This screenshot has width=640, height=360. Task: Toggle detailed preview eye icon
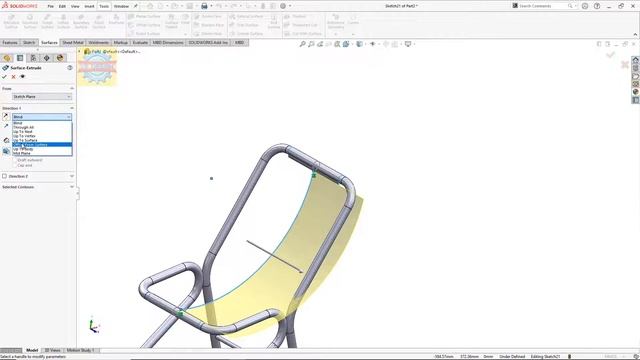click(22, 77)
